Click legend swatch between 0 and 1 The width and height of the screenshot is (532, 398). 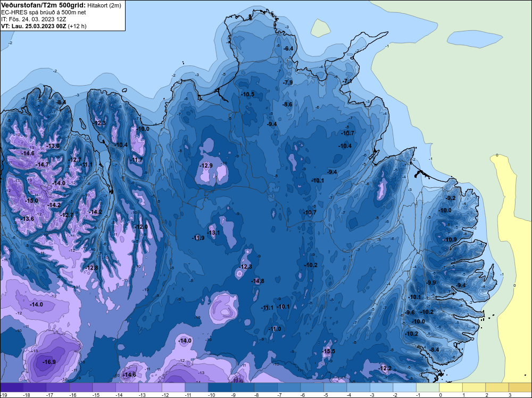451,387
